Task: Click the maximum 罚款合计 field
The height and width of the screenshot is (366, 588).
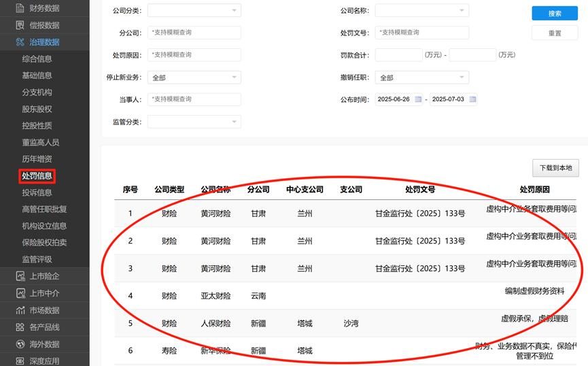Action: (x=472, y=55)
